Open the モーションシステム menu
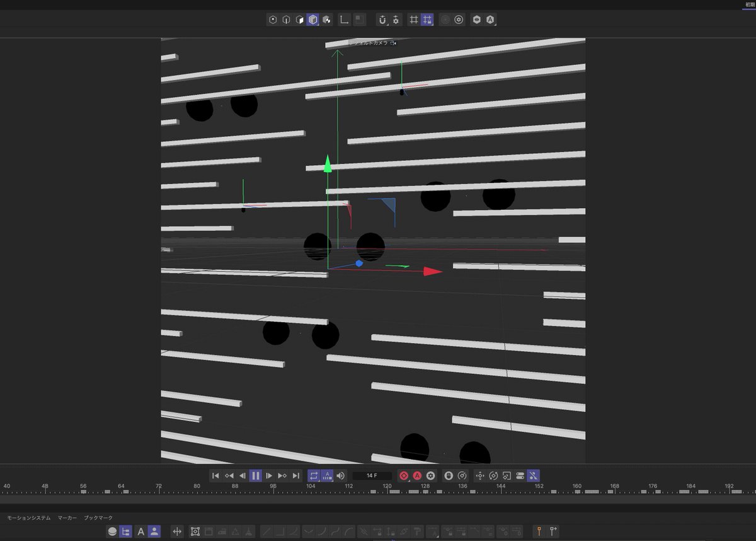This screenshot has height=541, width=756. (x=29, y=518)
